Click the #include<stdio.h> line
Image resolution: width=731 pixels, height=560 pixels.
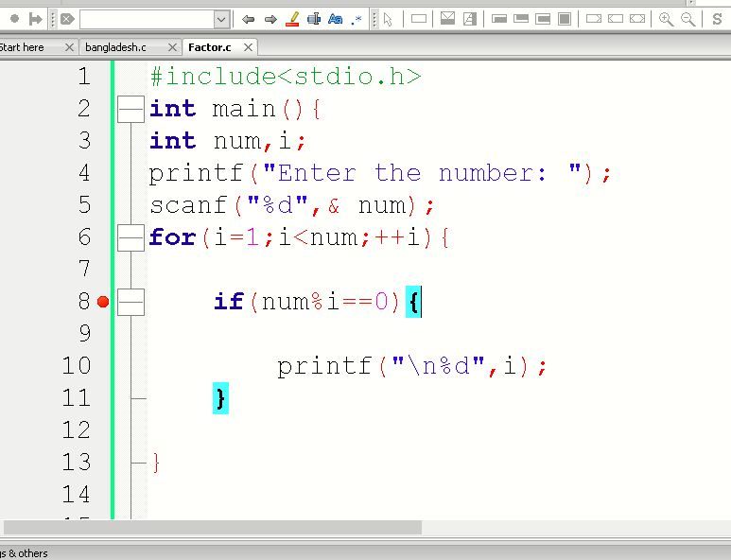(x=286, y=77)
